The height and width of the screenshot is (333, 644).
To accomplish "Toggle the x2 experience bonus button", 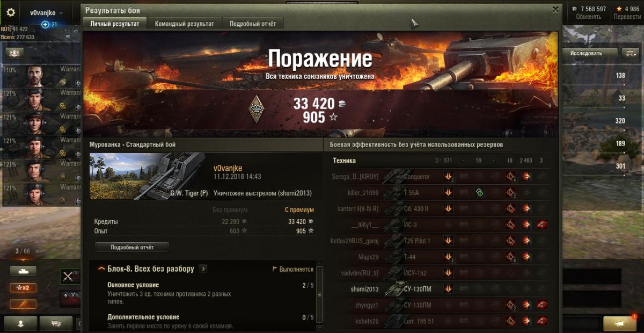I will coord(23,287).
